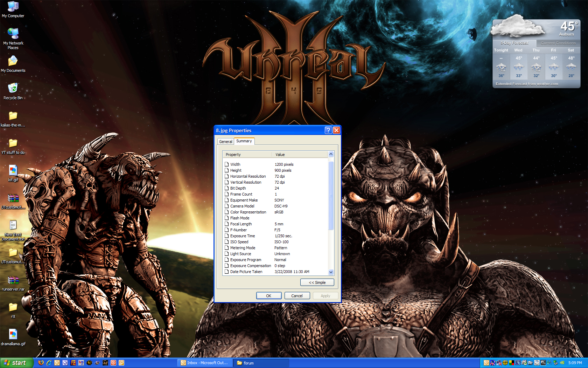
Task: Select the Height property row
Action: click(275, 170)
